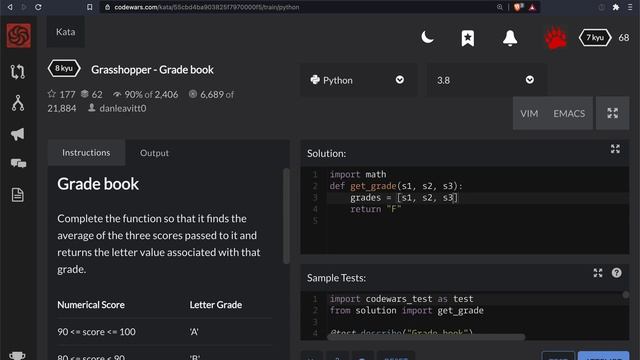
Task: Switch to the Instructions tab
Action: click(x=86, y=153)
